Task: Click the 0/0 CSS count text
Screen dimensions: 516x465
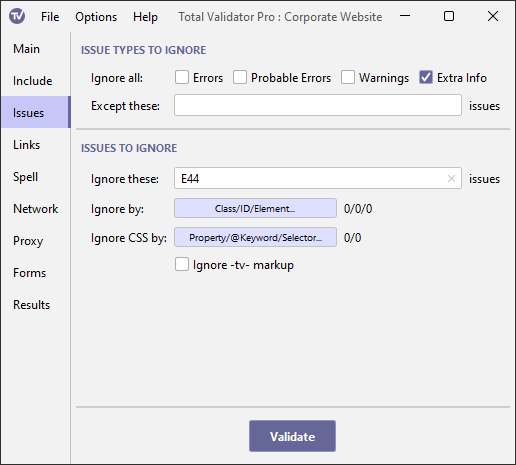Action: 352,238
